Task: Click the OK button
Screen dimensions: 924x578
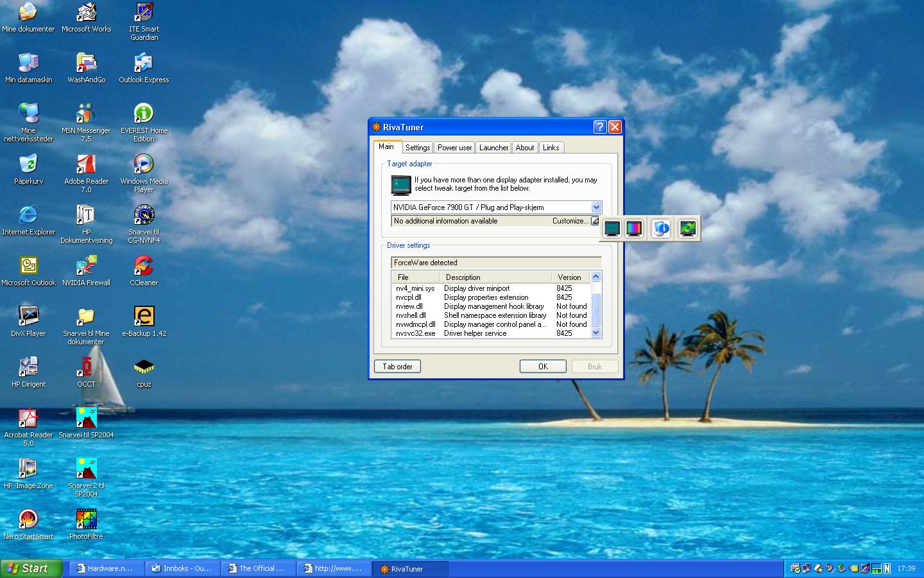Action: pyautogui.click(x=543, y=367)
